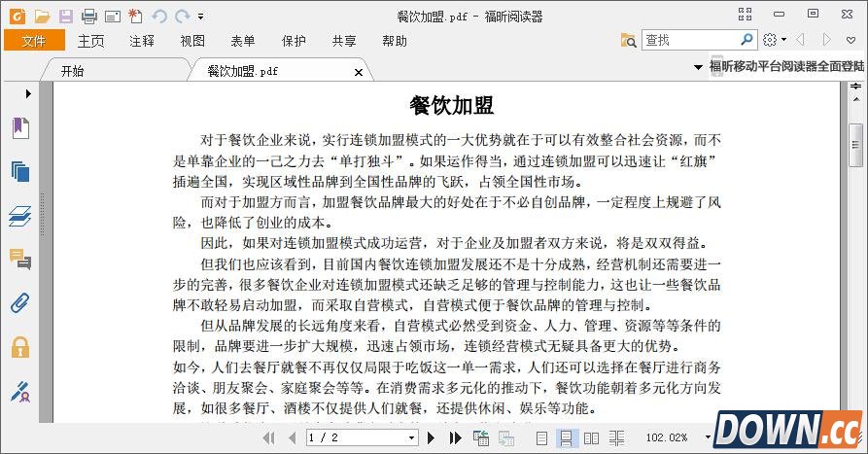Expand the quick access toolbar customize arrow
Image resolution: width=868 pixels, height=454 pixels.
[x=200, y=17]
